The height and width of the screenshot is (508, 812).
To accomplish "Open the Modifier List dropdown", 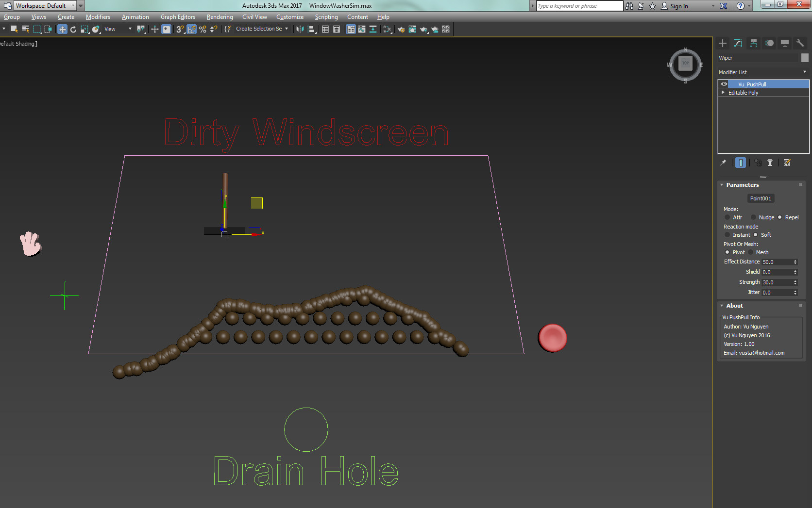I will (x=762, y=72).
